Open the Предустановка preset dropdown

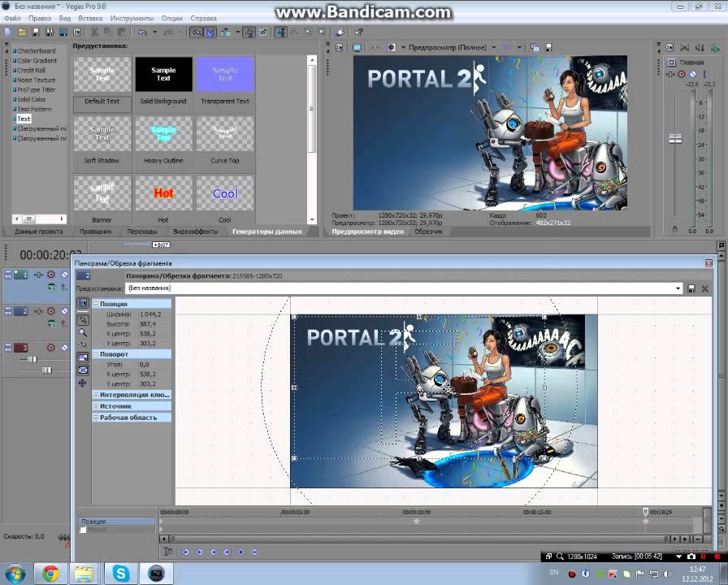tap(678, 288)
